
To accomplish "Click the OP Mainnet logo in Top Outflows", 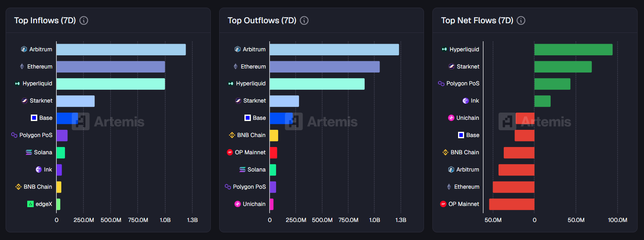I will coord(230,152).
